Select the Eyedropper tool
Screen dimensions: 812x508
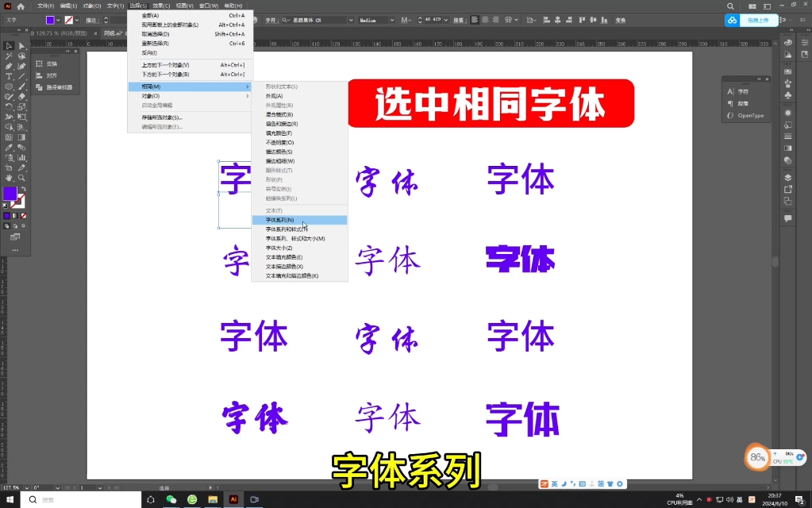pyautogui.click(x=9, y=148)
